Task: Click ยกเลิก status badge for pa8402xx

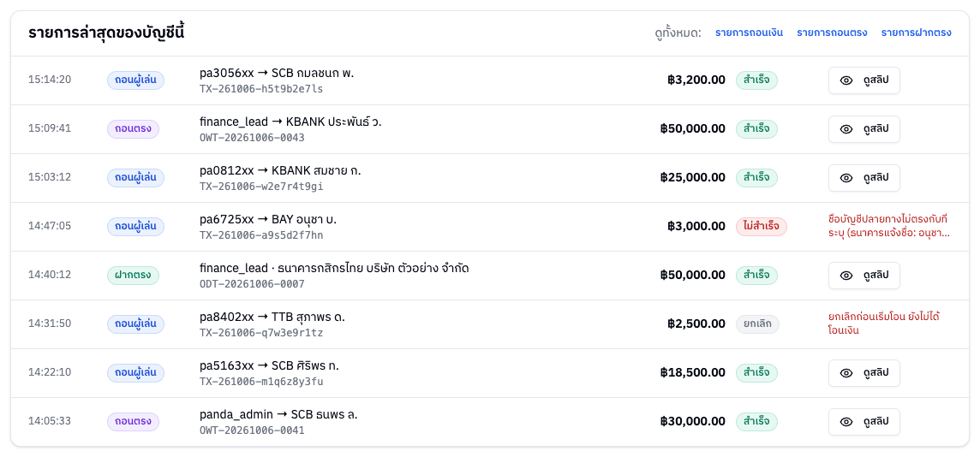Action: 757,324
